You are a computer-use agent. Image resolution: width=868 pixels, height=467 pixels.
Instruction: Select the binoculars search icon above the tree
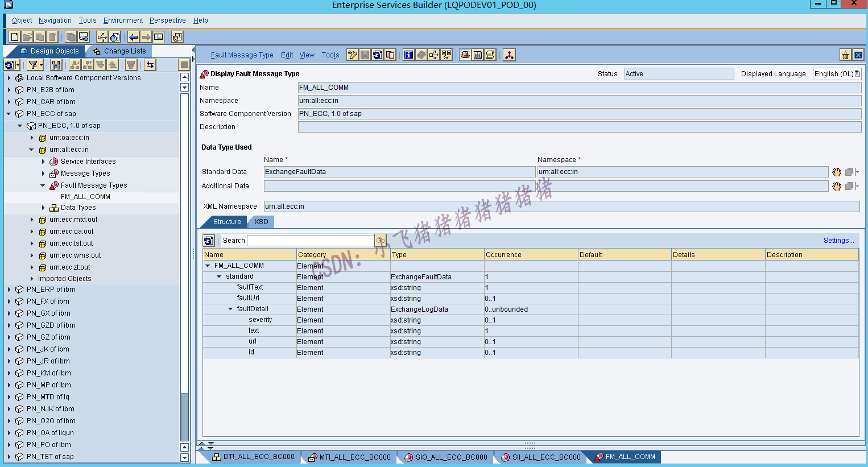pyautogui.click(x=56, y=64)
